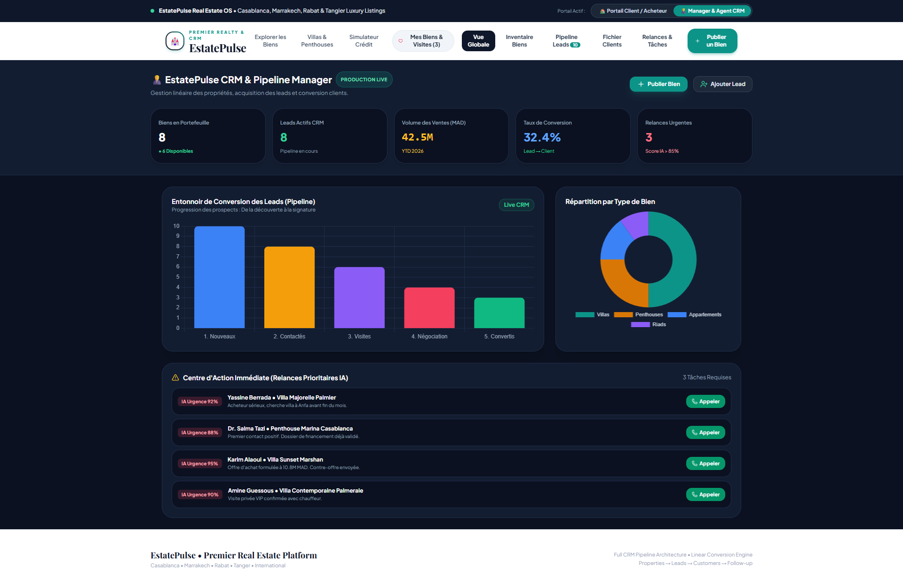Call Dr. Salma Tazi with Appeler
Image resolution: width=903 pixels, height=588 pixels.
click(705, 432)
